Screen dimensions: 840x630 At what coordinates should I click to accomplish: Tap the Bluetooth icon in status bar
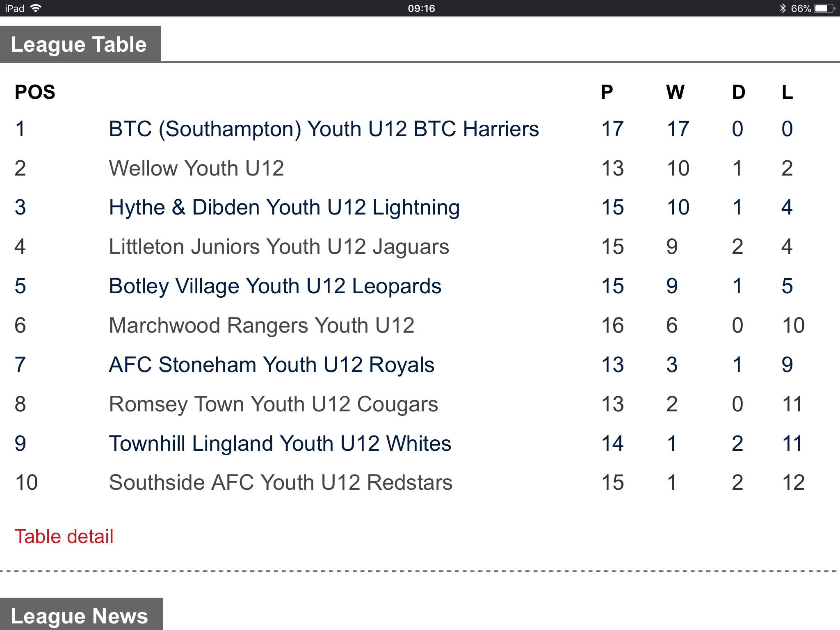click(783, 8)
